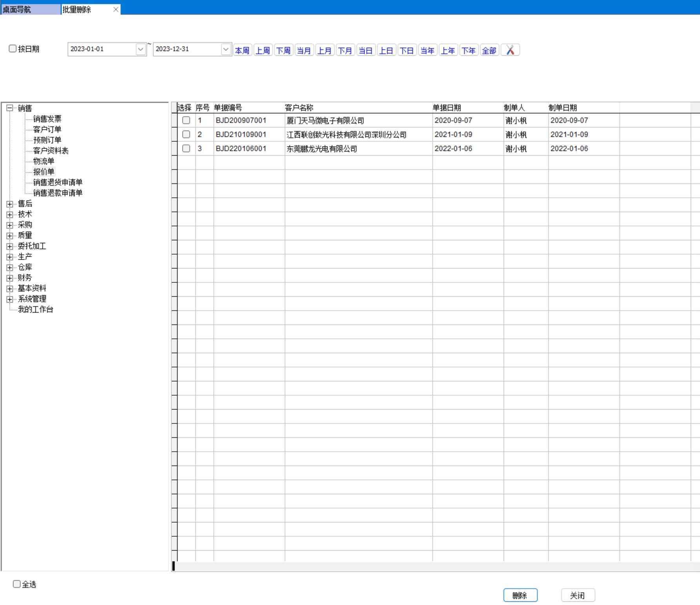Open the end date 2023-12-31 dropdown
Viewport: 700px width, 605px height.
coord(225,49)
